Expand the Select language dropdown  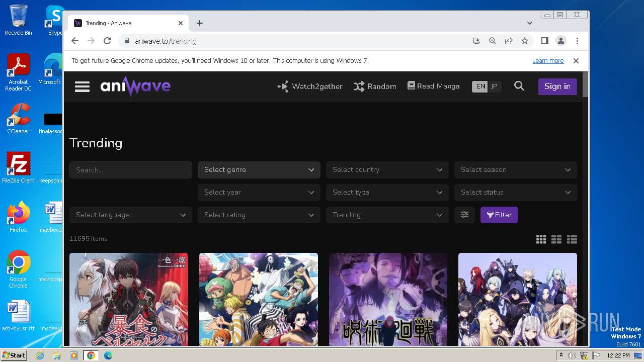coord(131,215)
